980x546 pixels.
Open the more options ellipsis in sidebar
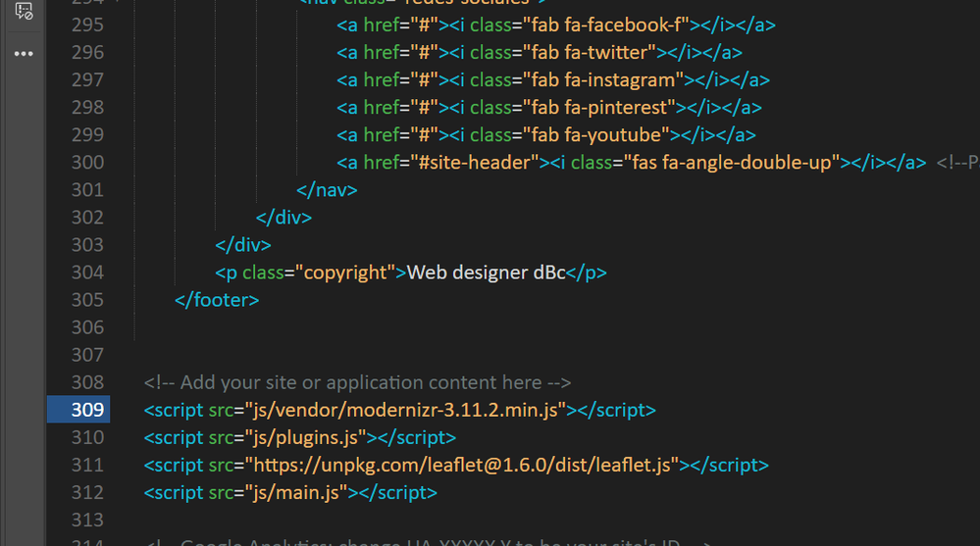point(24,54)
